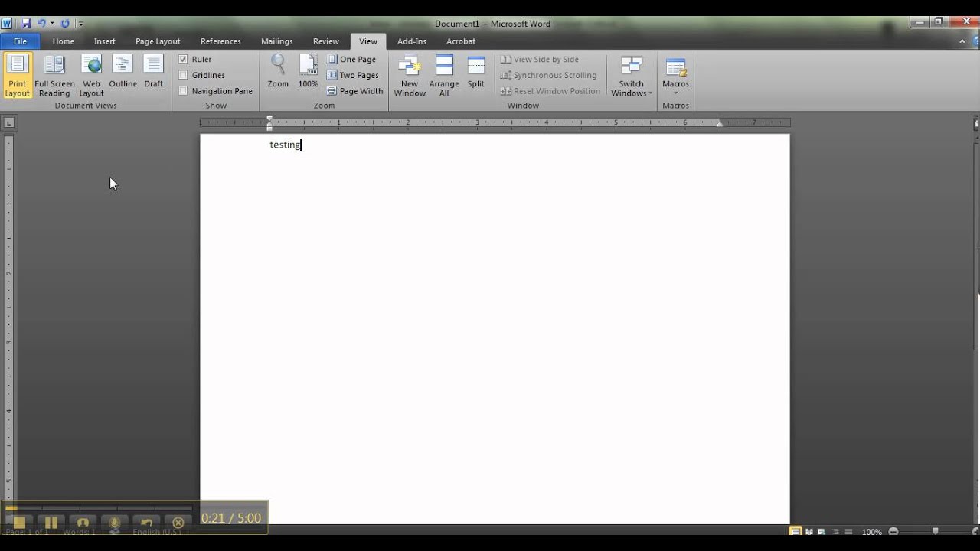This screenshot has width=980, height=551.
Task: Select Web Layout icon in status bar
Action: 822,532
